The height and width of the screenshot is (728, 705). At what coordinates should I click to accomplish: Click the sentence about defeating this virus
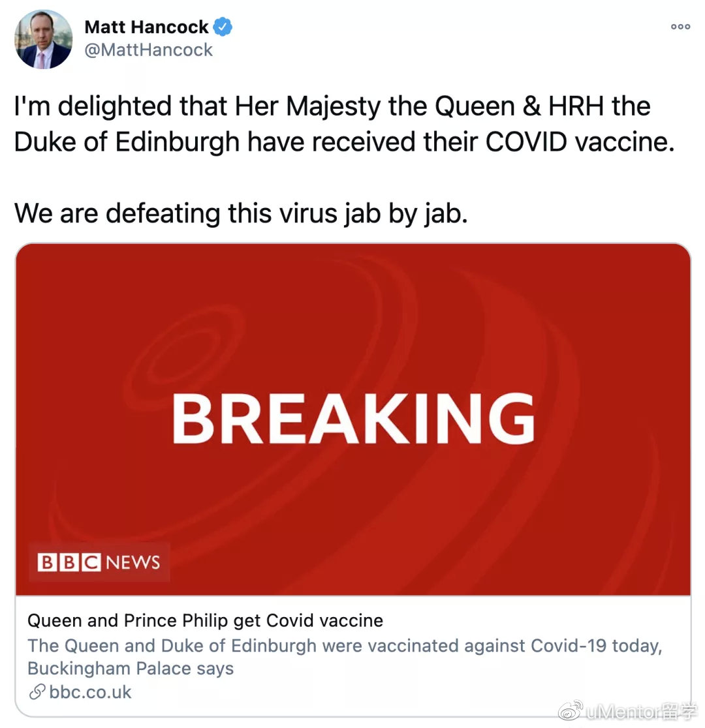tap(241, 213)
